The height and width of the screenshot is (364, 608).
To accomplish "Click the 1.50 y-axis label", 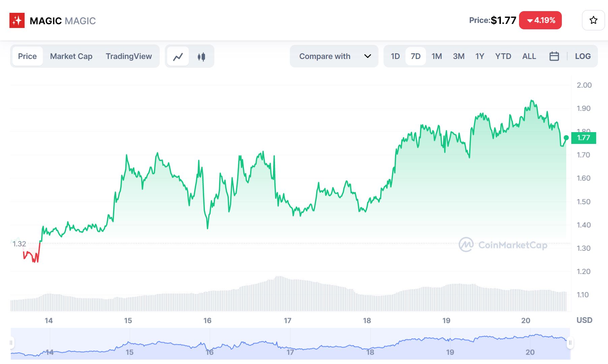I will [583, 202].
